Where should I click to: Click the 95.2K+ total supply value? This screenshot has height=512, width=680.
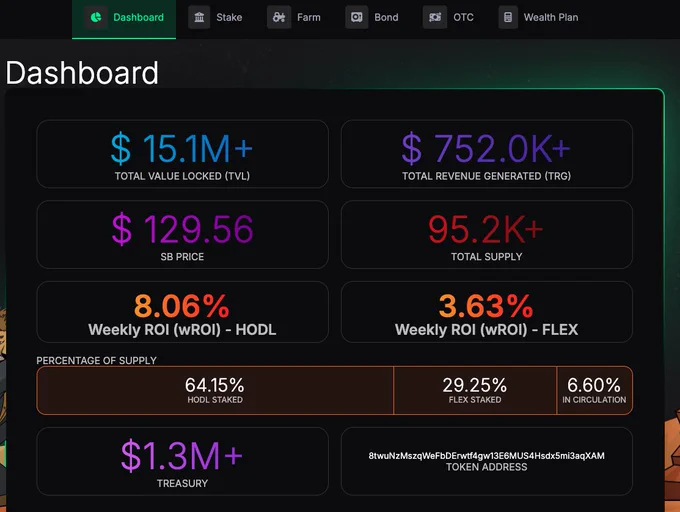(x=486, y=229)
